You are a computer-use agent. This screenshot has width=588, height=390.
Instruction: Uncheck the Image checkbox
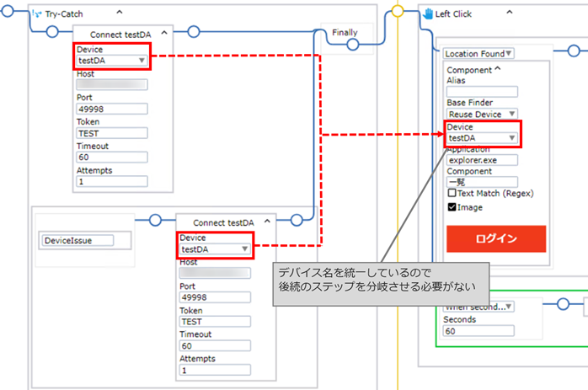pos(452,206)
